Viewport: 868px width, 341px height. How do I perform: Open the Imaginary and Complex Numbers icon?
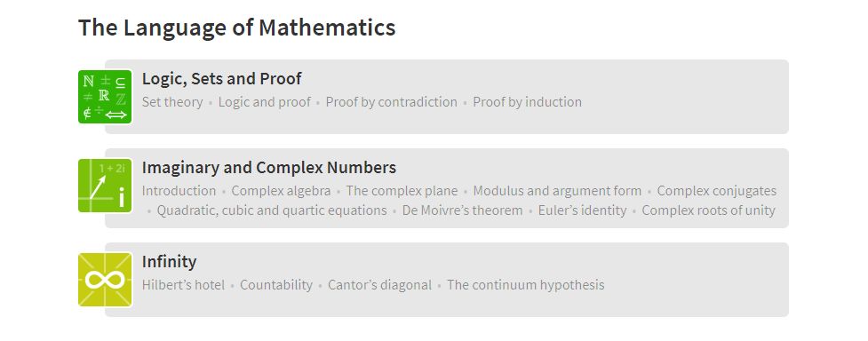pyautogui.click(x=105, y=186)
